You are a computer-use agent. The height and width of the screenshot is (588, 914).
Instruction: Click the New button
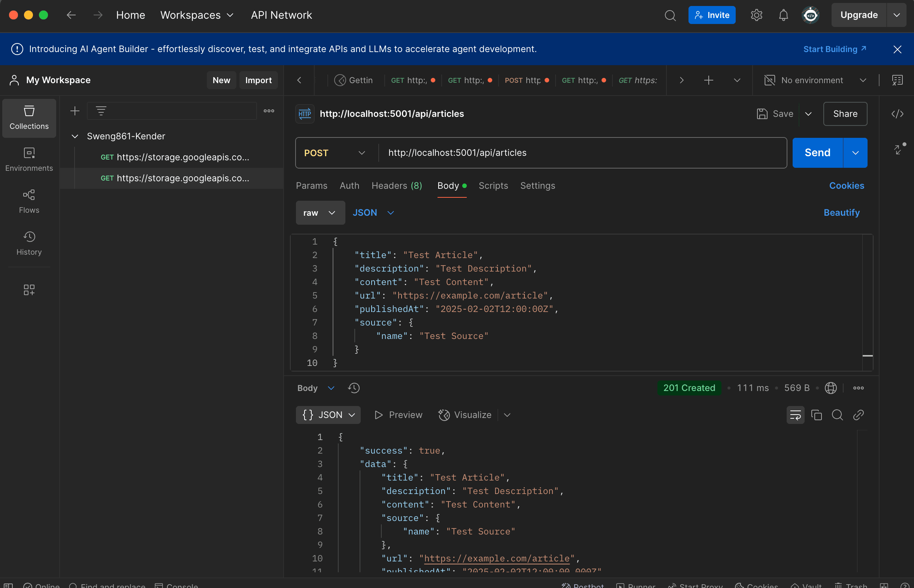[x=221, y=80]
